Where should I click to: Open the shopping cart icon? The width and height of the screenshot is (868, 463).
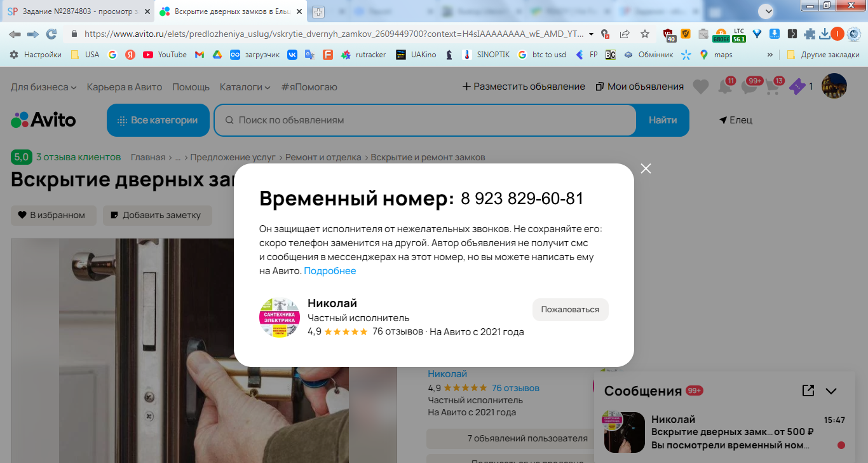(773, 86)
